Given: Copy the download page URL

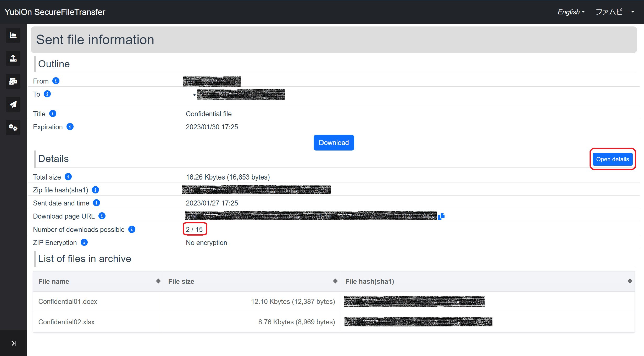Looking at the screenshot, I should [x=441, y=216].
